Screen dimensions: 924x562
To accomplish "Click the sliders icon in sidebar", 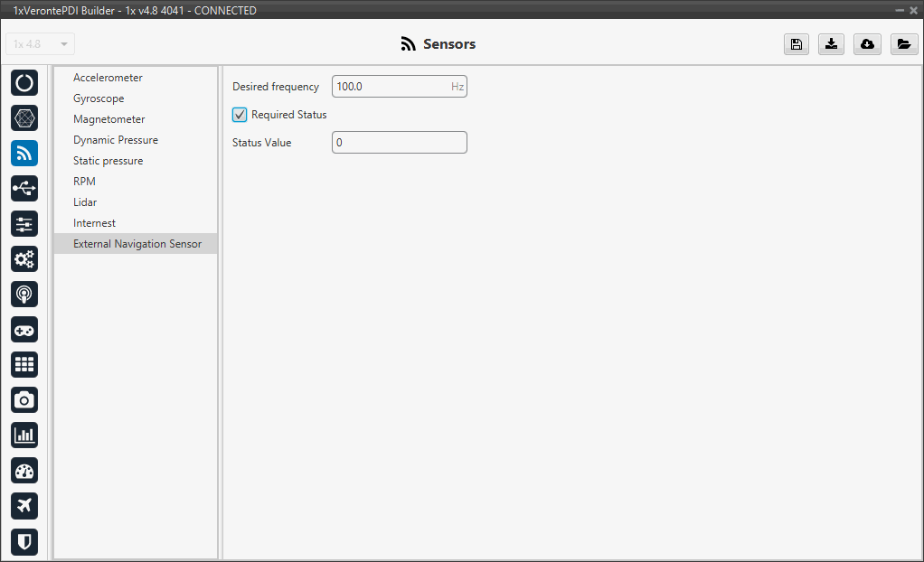I will tap(24, 224).
